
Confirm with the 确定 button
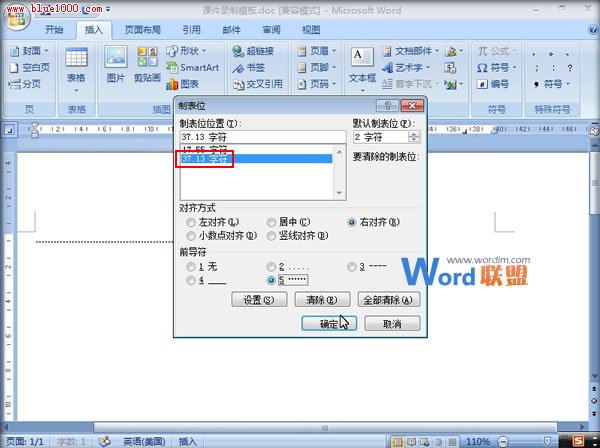(329, 324)
